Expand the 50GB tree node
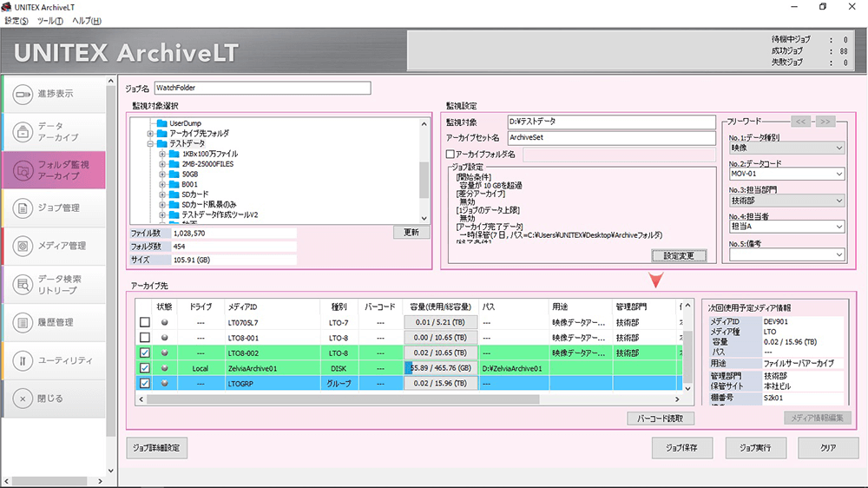Image resolution: width=868 pixels, height=488 pixels. click(x=162, y=174)
